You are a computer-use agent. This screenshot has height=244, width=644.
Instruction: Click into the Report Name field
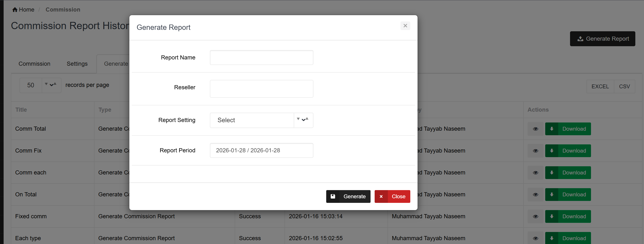pos(261,58)
